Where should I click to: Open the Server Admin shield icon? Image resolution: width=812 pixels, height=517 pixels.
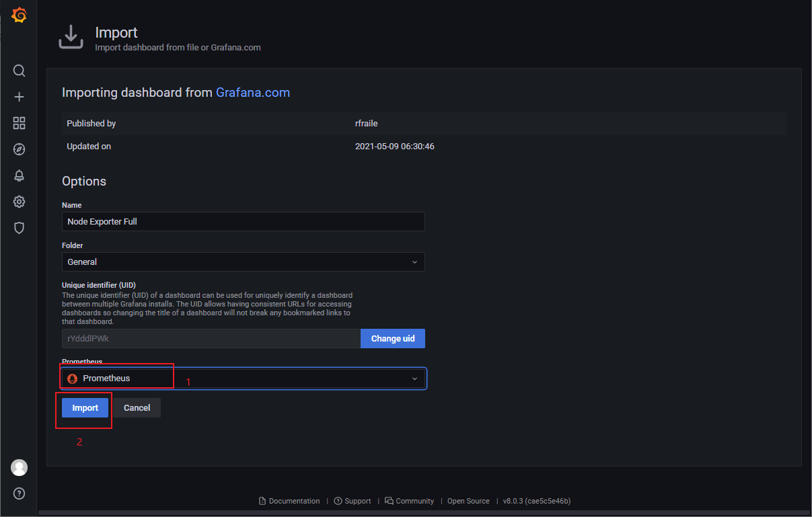pyautogui.click(x=19, y=228)
